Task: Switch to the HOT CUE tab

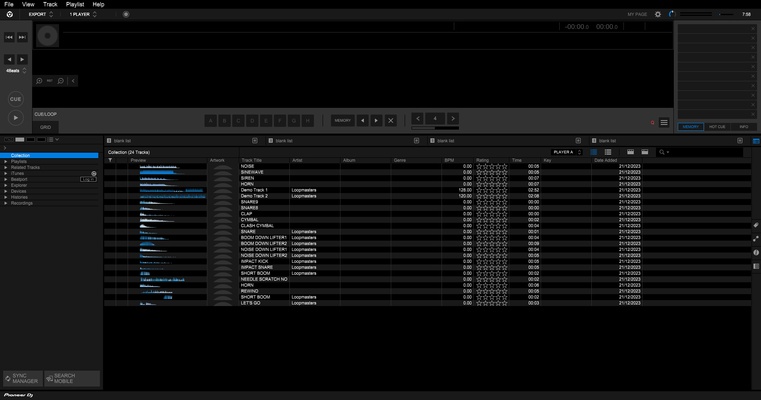Action: [717, 127]
